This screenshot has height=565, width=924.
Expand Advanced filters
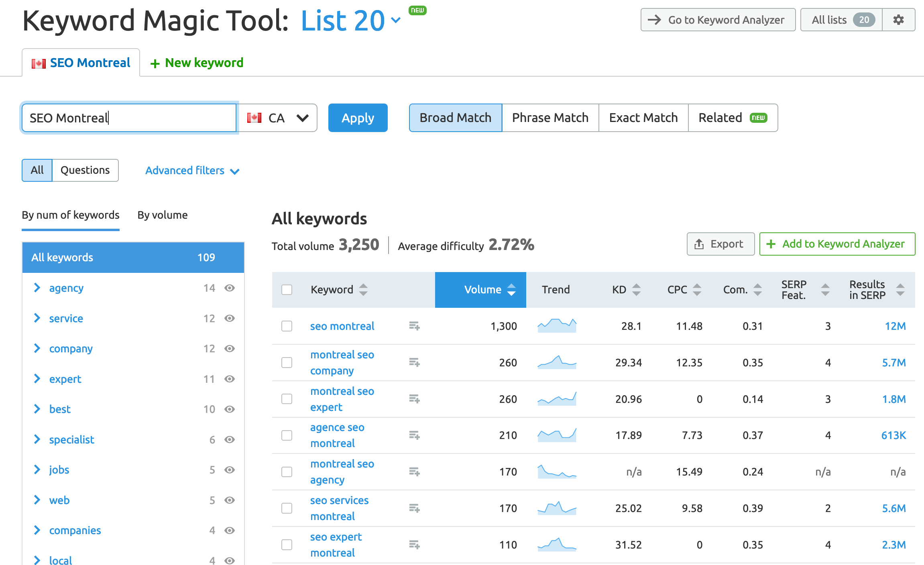(192, 171)
